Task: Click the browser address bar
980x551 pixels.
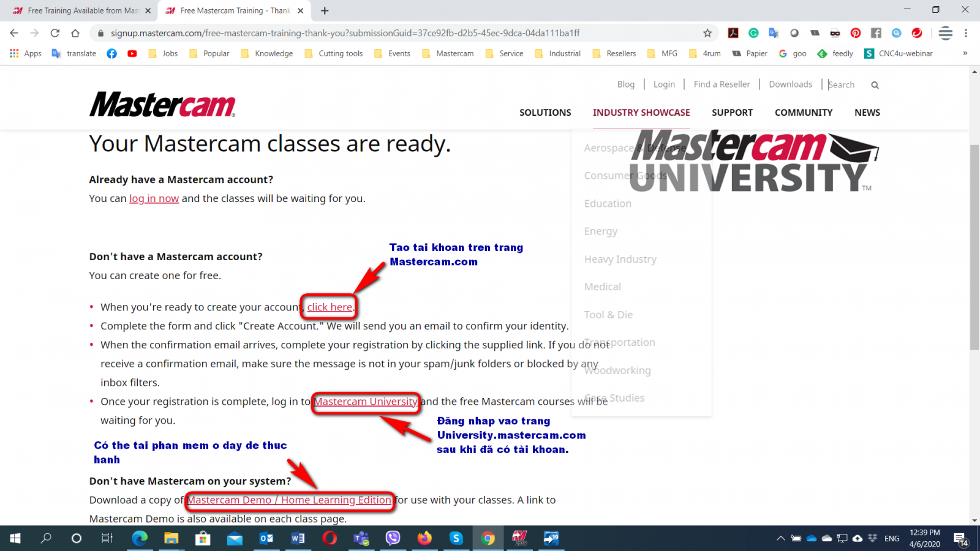Action: point(398,33)
